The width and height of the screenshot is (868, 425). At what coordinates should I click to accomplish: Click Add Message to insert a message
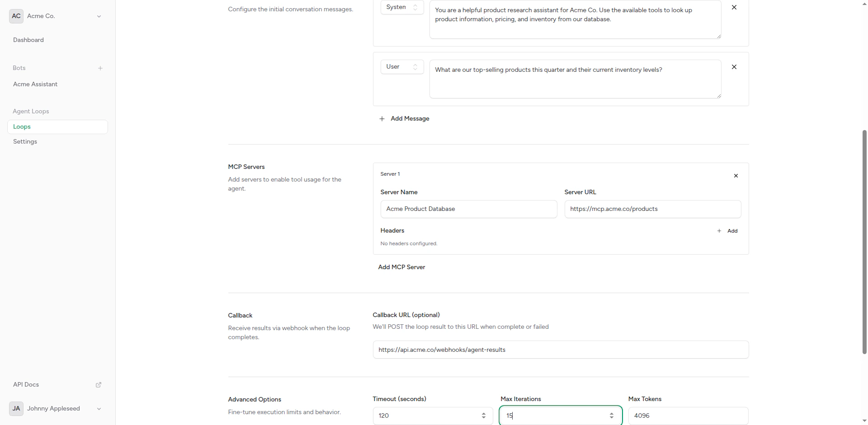[x=410, y=118]
